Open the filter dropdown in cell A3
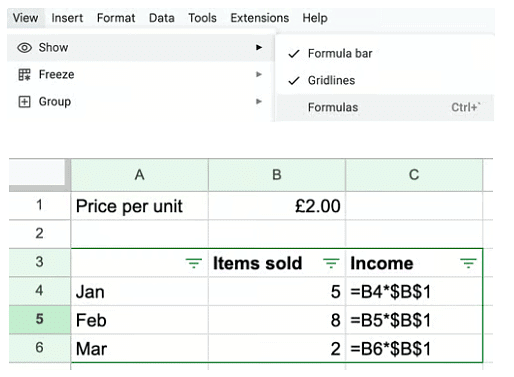The image size is (514, 377). click(x=194, y=263)
